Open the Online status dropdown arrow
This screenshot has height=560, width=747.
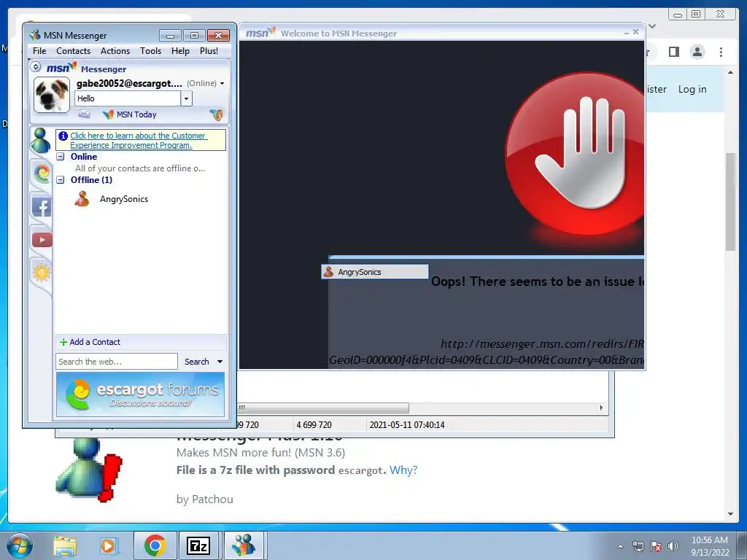pyautogui.click(x=222, y=83)
